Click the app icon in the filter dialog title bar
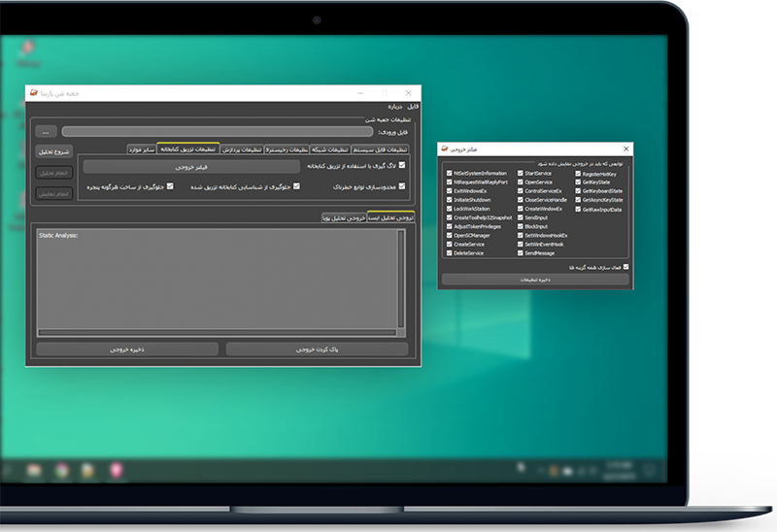The image size is (777, 532). (445, 150)
